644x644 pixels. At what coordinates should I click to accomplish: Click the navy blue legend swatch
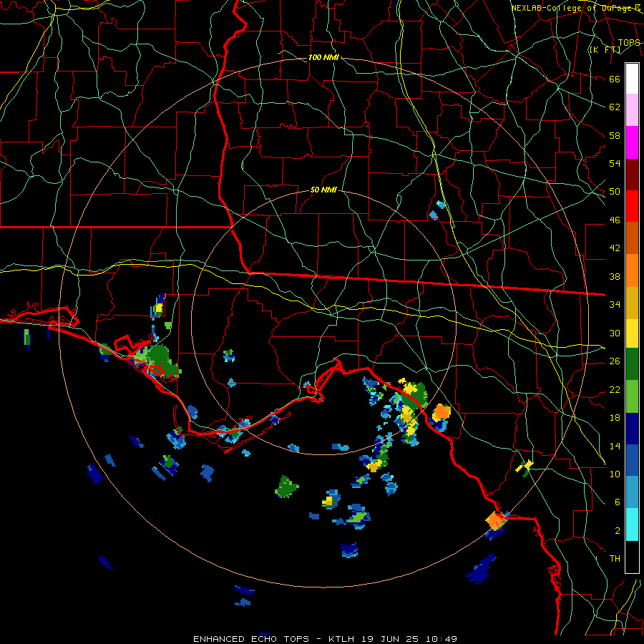pos(632,429)
